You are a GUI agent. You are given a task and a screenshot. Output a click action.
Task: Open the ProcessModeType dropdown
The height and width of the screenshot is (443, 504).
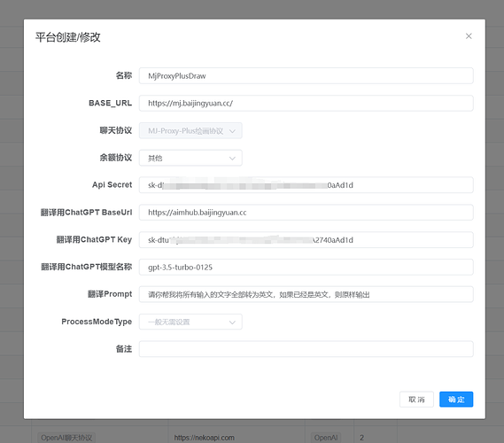click(190, 322)
